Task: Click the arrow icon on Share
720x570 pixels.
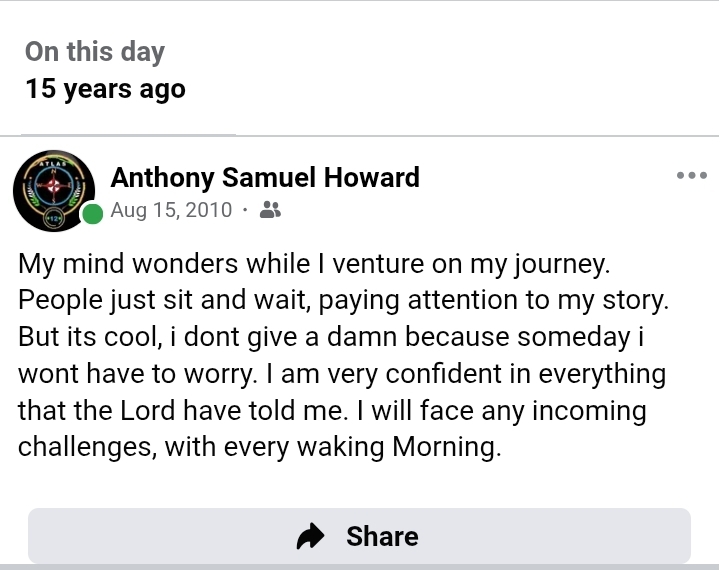Action: (312, 537)
